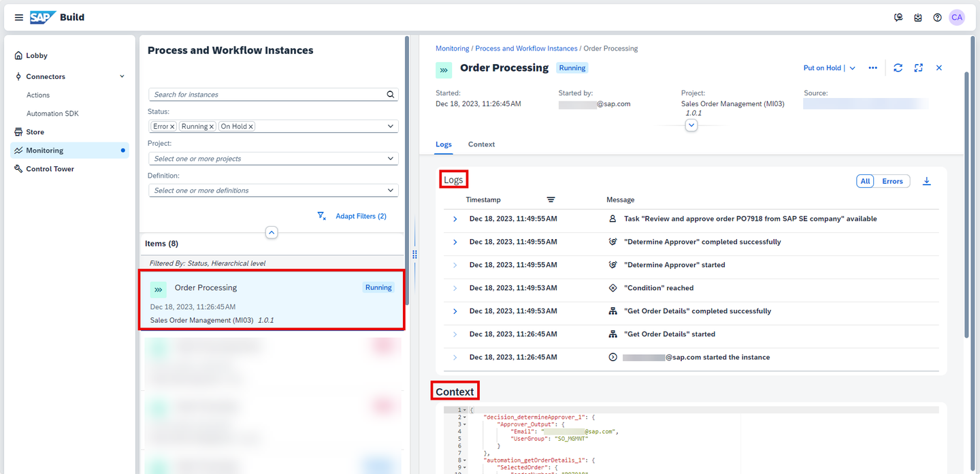
Task: Click automation icon on Get Order Details started
Action: point(612,334)
